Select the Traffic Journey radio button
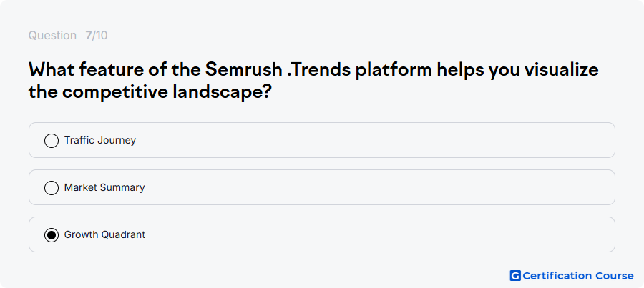Viewport: 644px width, 288px height. (x=52, y=140)
